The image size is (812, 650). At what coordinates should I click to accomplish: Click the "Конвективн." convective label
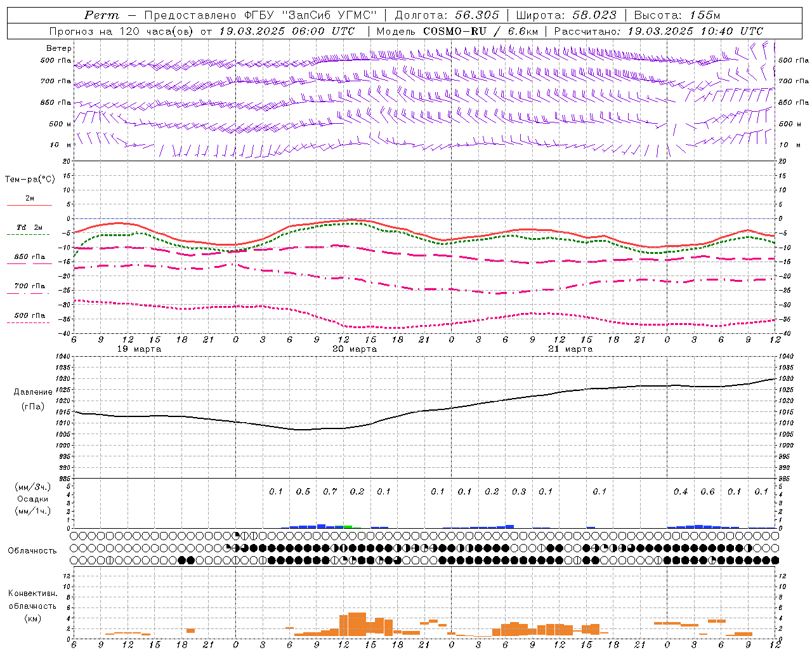(x=32, y=594)
